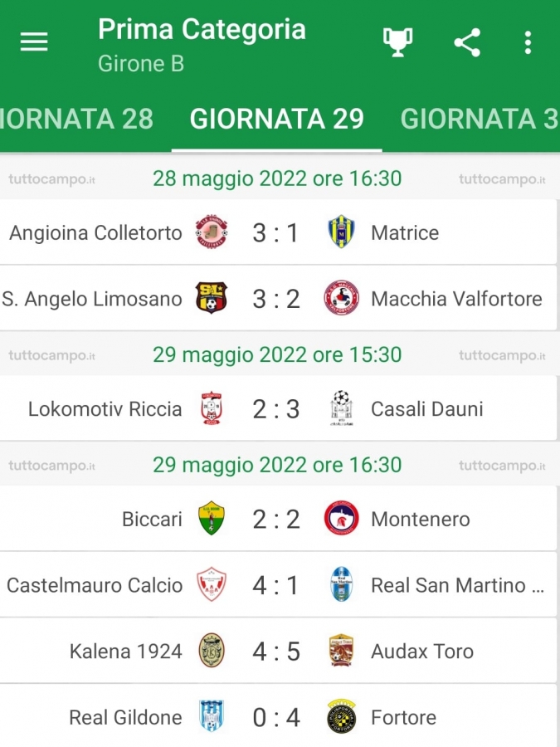Tap the Real San Martino team name
This screenshot has width=560, height=747.
tap(457, 585)
